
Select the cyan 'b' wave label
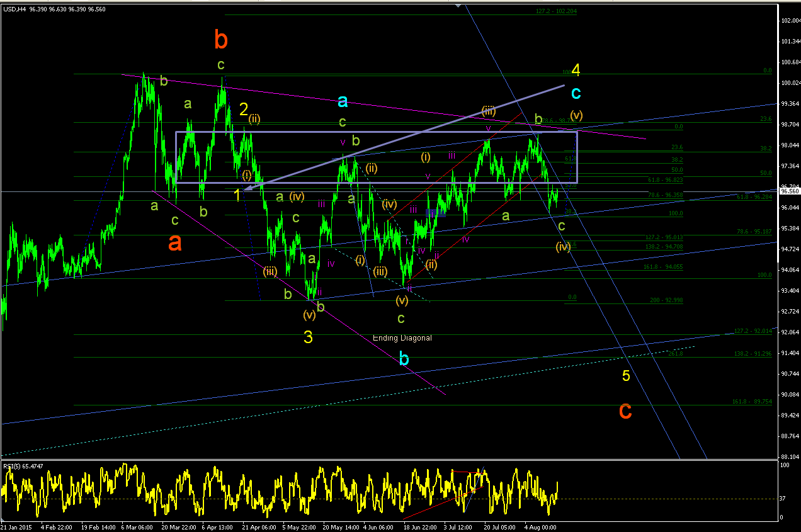404,359
